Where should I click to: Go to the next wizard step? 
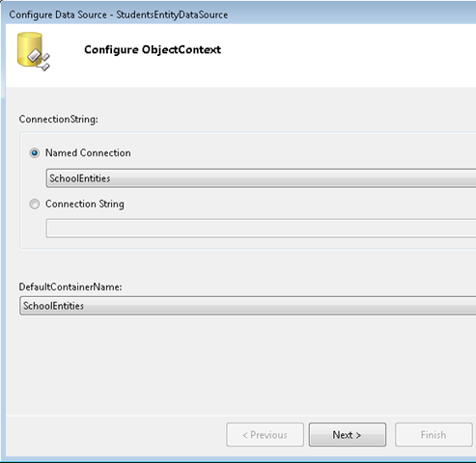348,435
